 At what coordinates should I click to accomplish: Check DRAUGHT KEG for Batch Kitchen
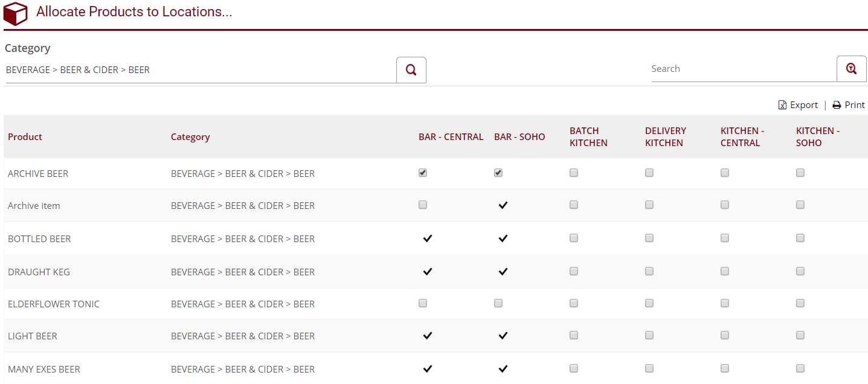[x=574, y=271]
